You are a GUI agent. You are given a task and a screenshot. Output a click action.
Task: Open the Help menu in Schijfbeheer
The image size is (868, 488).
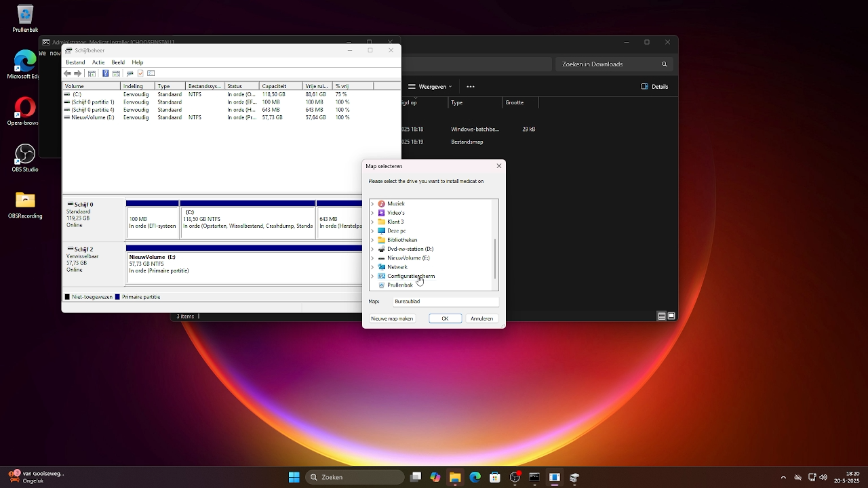[x=138, y=62]
